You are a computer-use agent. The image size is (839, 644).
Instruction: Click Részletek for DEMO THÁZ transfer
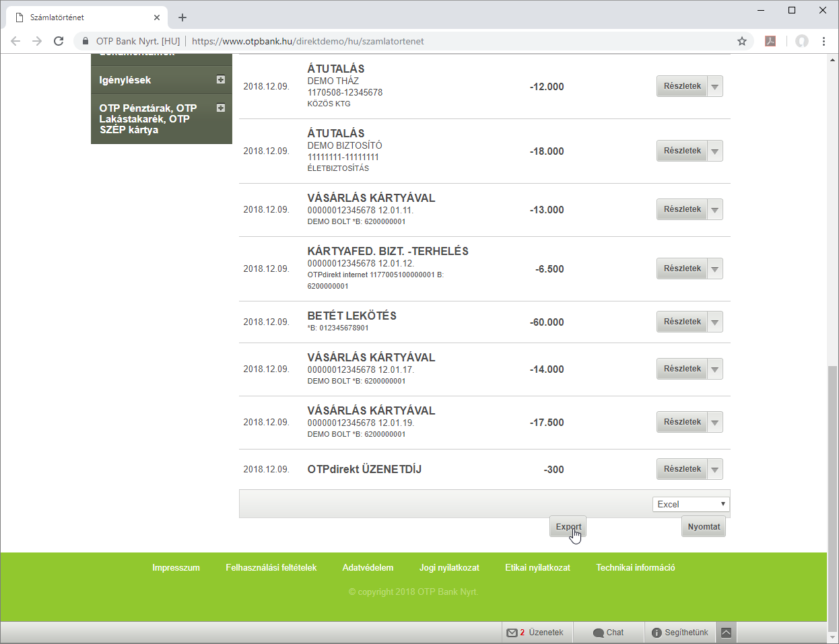tap(681, 86)
